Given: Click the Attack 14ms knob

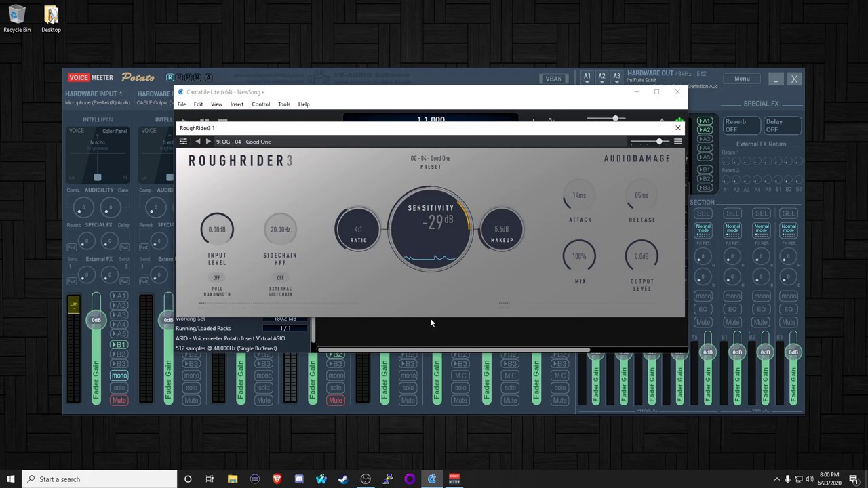Looking at the screenshot, I should 579,196.
